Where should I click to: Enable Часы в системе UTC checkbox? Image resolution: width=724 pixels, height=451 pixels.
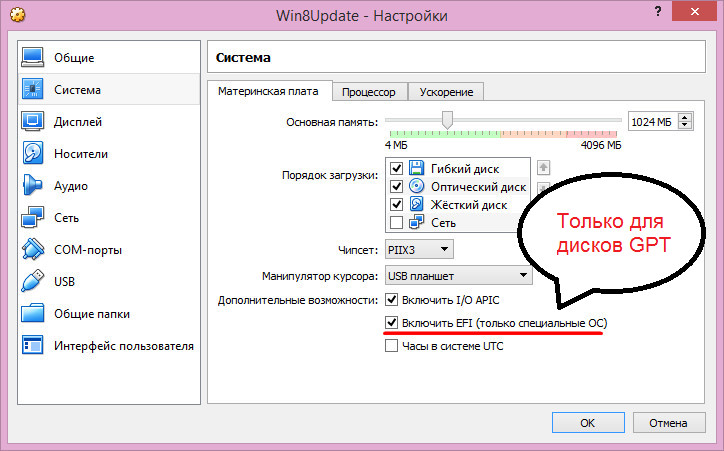[x=392, y=345]
